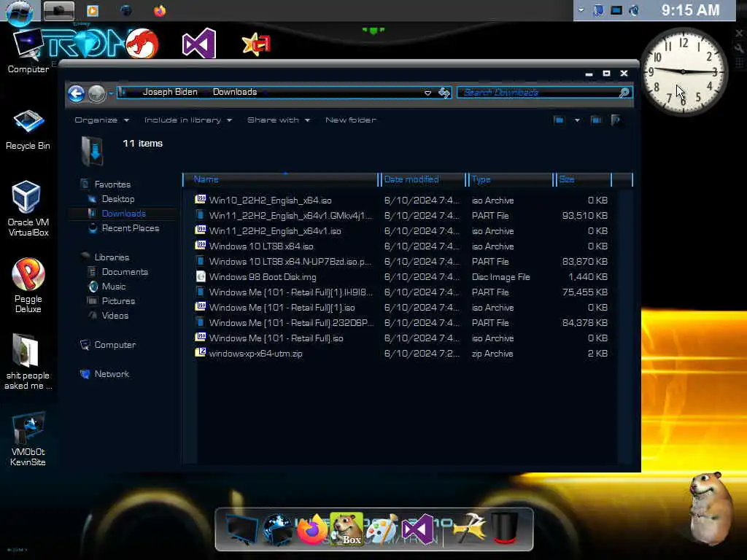The height and width of the screenshot is (560, 747).
Task: Click the help icon in Explorer toolbar
Action: pos(616,120)
